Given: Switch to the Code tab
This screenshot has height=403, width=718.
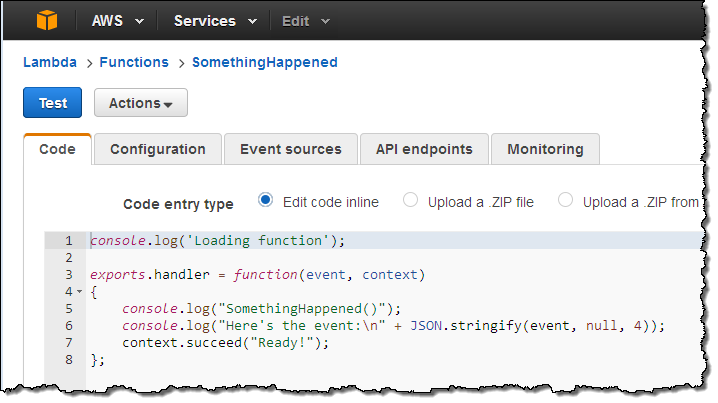Looking at the screenshot, I should [x=57, y=149].
